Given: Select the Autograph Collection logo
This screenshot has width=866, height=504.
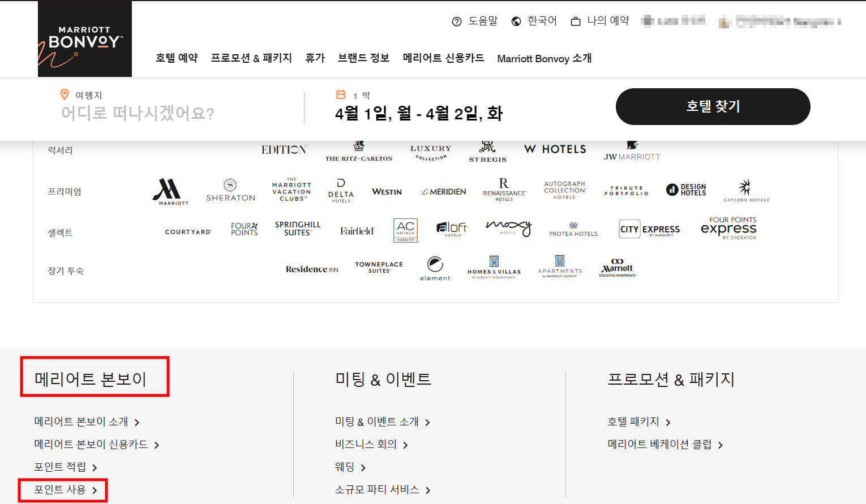Looking at the screenshot, I should 565,190.
